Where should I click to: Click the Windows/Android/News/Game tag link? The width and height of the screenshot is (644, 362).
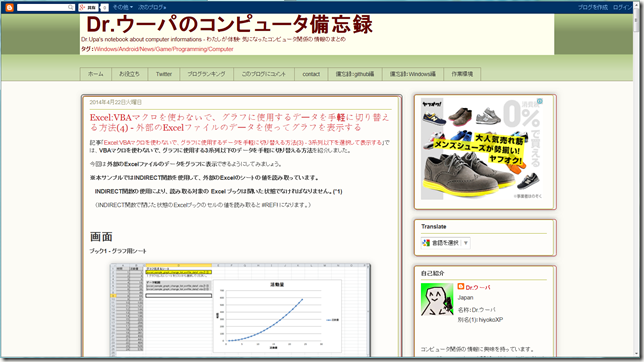(x=163, y=49)
